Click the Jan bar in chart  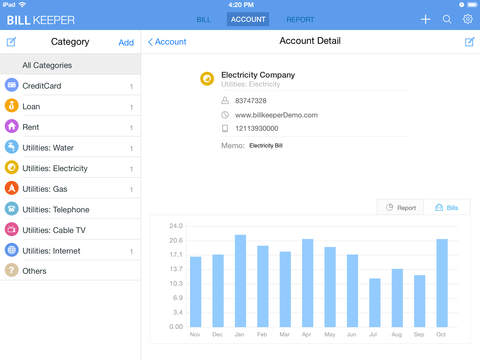[240, 281]
